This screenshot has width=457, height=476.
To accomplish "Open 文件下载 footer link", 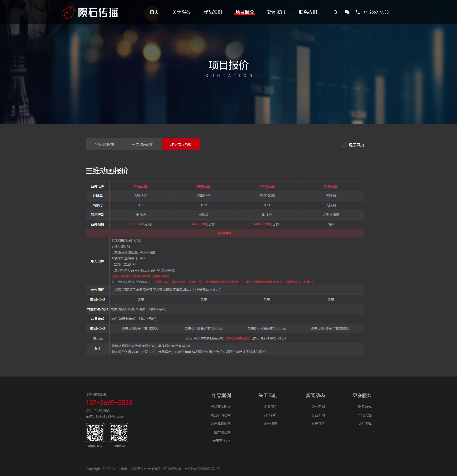I will tap(364, 424).
